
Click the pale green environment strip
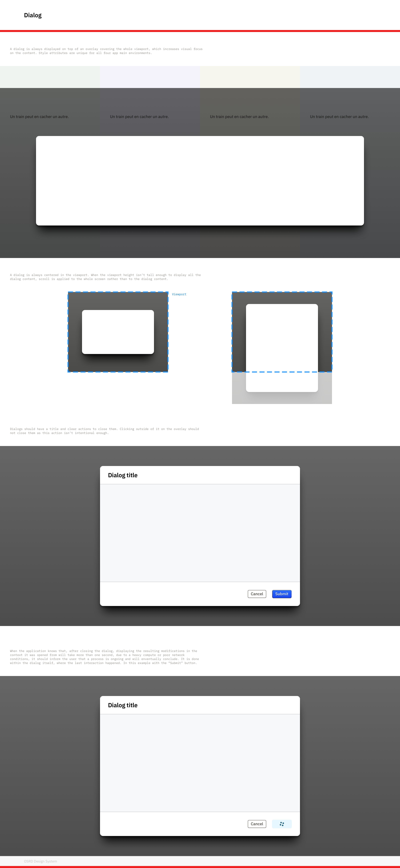click(x=50, y=77)
